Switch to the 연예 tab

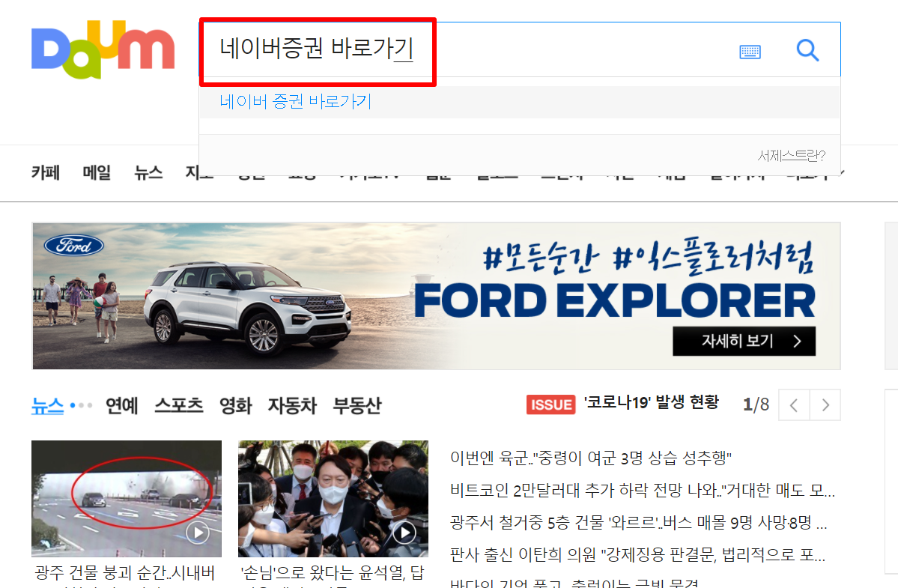[x=122, y=405]
